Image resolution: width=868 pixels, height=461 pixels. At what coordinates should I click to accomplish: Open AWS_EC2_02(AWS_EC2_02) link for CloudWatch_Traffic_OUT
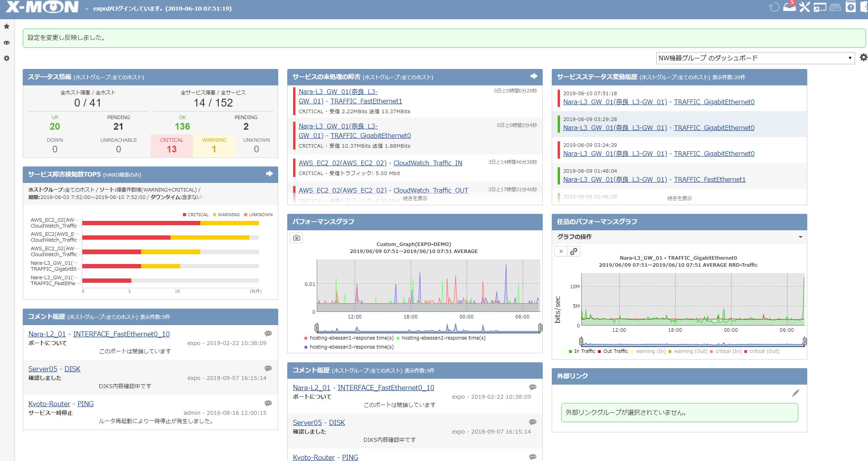(x=342, y=190)
